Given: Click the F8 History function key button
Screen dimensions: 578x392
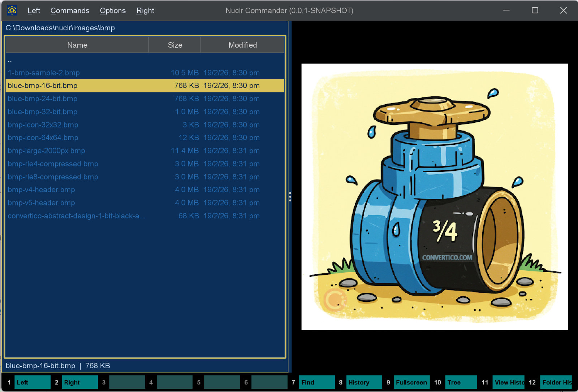Looking at the screenshot, I should tap(364, 382).
